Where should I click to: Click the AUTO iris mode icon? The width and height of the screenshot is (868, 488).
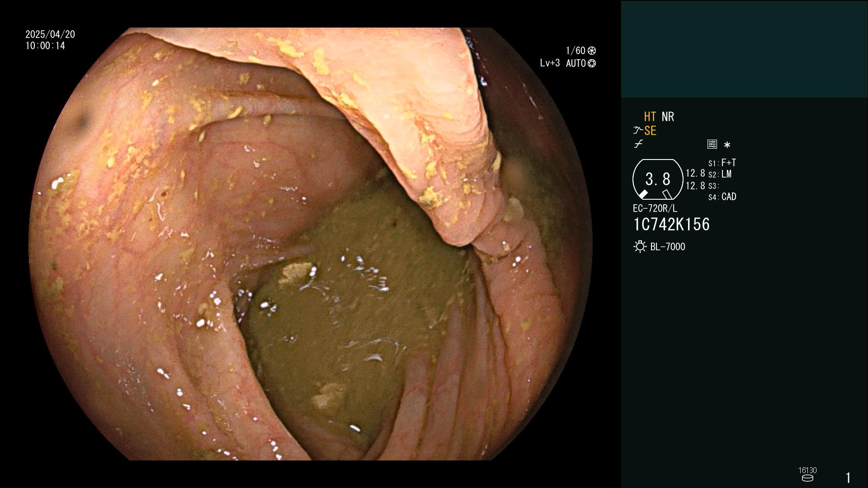591,63
